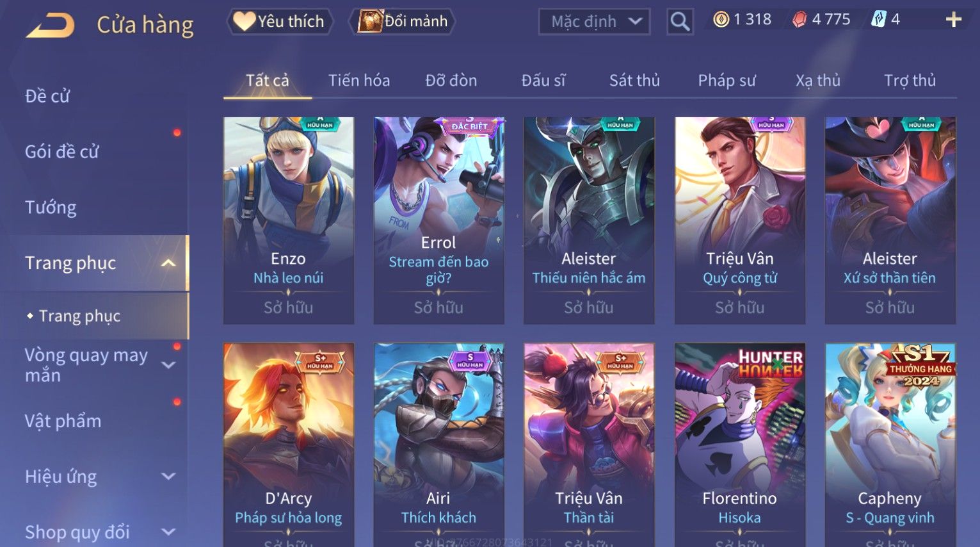Screen dimensions: 980x547
Task: Expand the Shop quy đổi section
Action: point(168,532)
